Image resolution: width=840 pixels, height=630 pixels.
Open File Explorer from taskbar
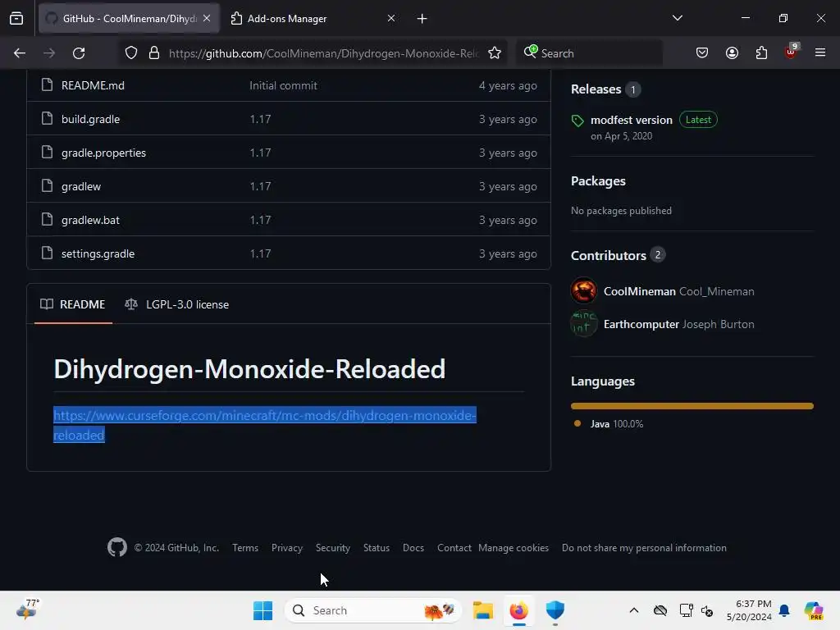pos(482,610)
